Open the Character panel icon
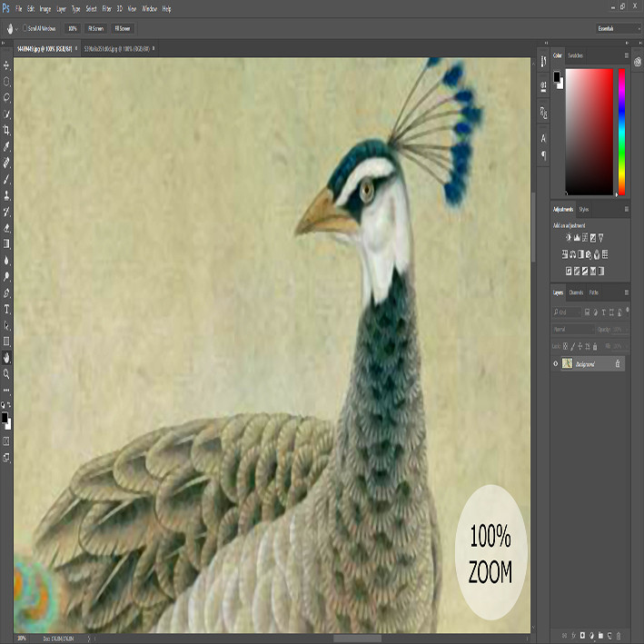 click(x=543, y=138)
